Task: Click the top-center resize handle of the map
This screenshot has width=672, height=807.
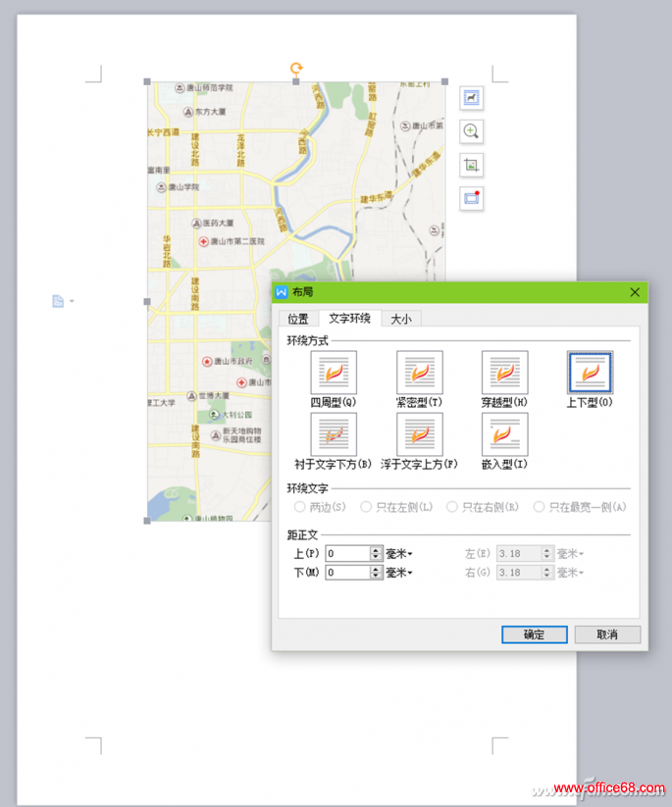Action: tap(295, 81)
